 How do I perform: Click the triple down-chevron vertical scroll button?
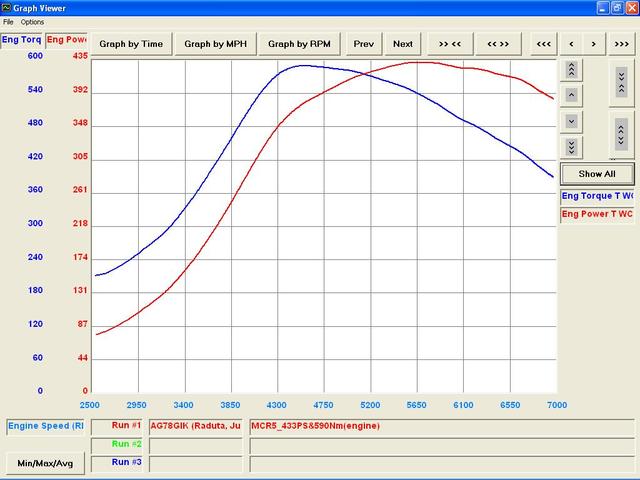(x=571, y=147)
